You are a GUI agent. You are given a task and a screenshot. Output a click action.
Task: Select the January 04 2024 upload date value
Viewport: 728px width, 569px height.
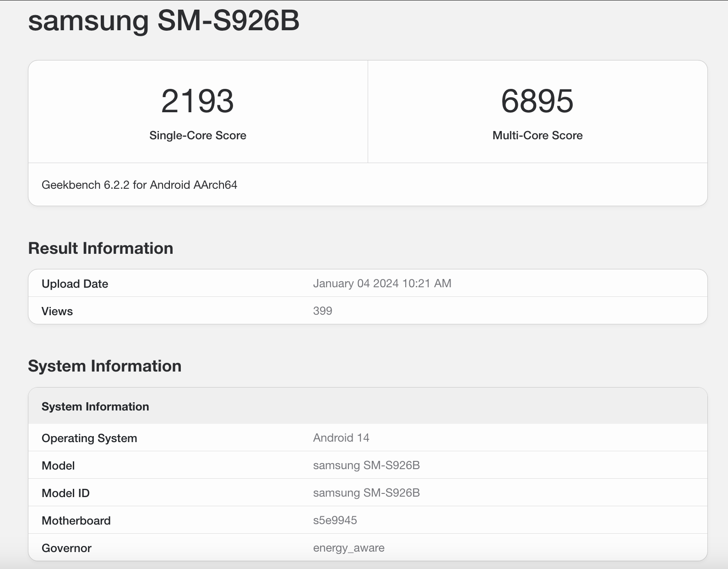(x=382, y=284)
